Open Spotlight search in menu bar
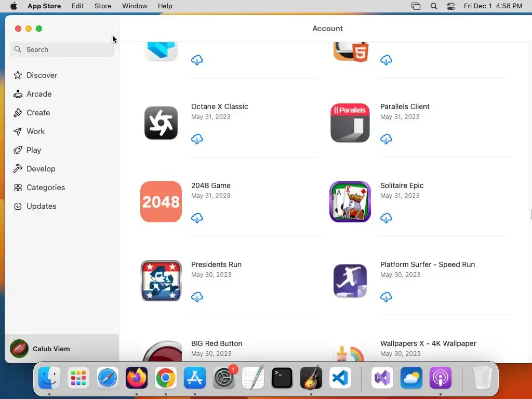The image size is (532, 399). point(434,6)
